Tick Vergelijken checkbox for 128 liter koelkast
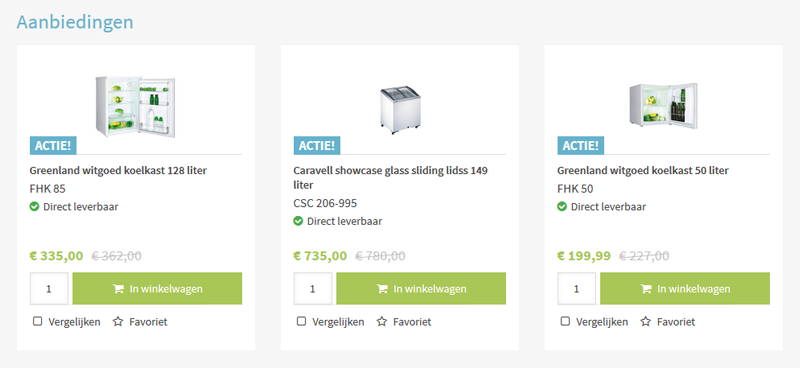The width and height of the screenshot is (800, 368). point(37,321)
